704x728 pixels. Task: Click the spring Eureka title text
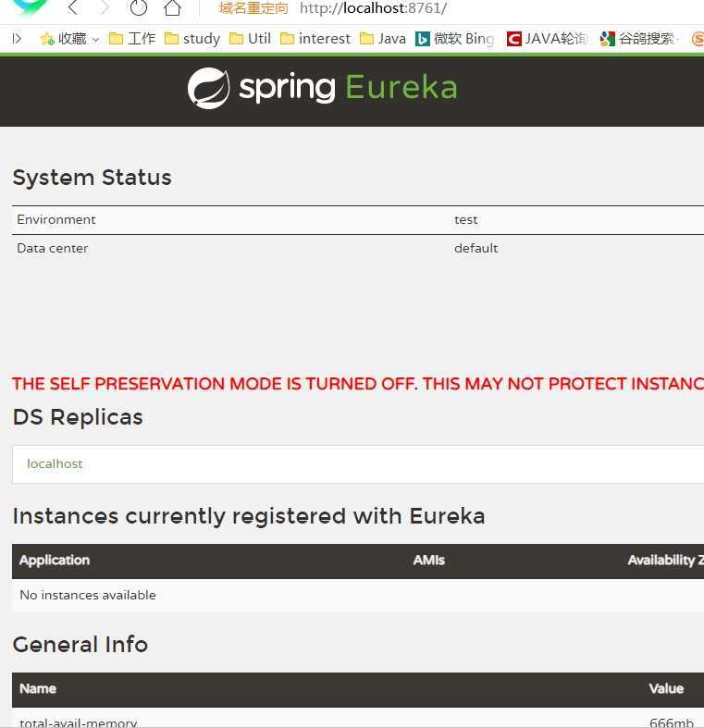pos(348,87)
